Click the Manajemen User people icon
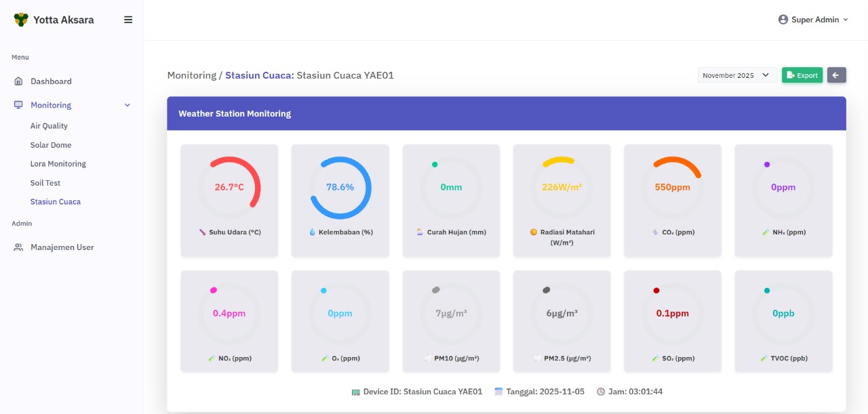The height and width of the screenshot is (414, 868). coord(18,247)
